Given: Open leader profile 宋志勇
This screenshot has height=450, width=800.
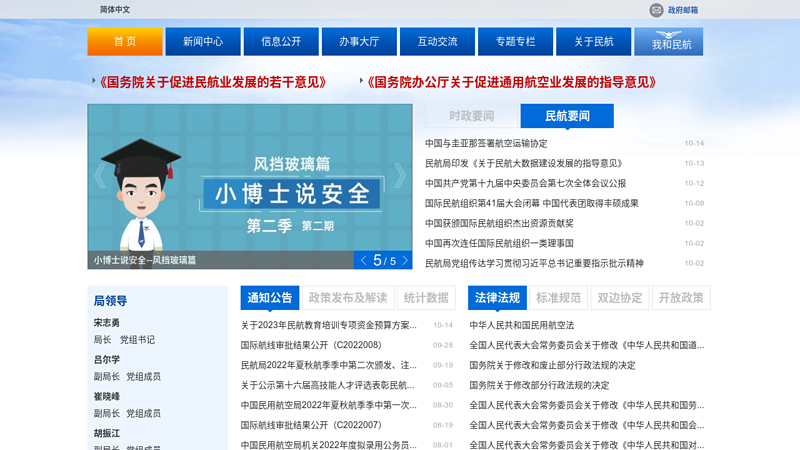Looking at the screenshot, I should click(x=107, y=323).
